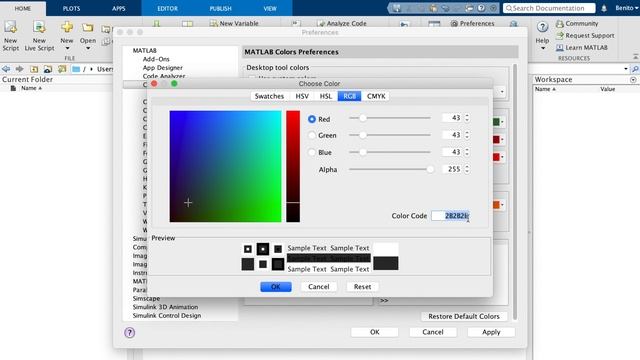Switch to the VIEW tab
Image resolution: width=640 pixels, height=360 pixels.
coord(270,8)
